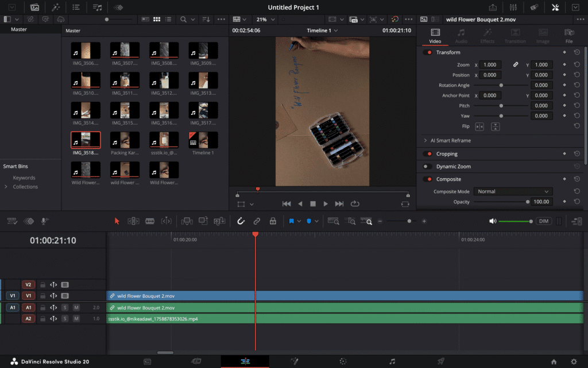The height and width of the screenshot is (368, 588).
Task: Click the blue flag icon
Action: (x=292, y=221)
